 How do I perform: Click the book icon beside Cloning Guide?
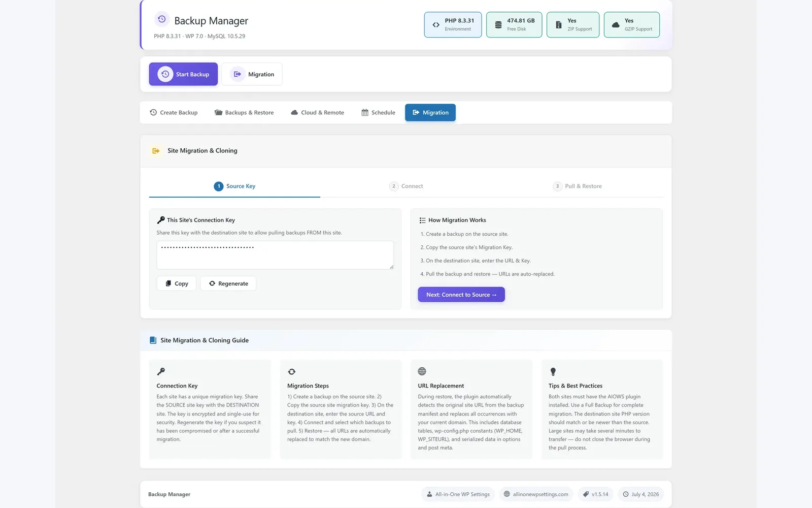coord(153,340)
